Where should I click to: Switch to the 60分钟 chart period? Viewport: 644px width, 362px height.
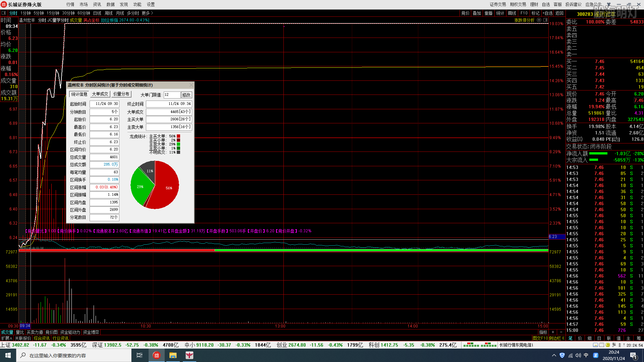click(x=84, y=13)
